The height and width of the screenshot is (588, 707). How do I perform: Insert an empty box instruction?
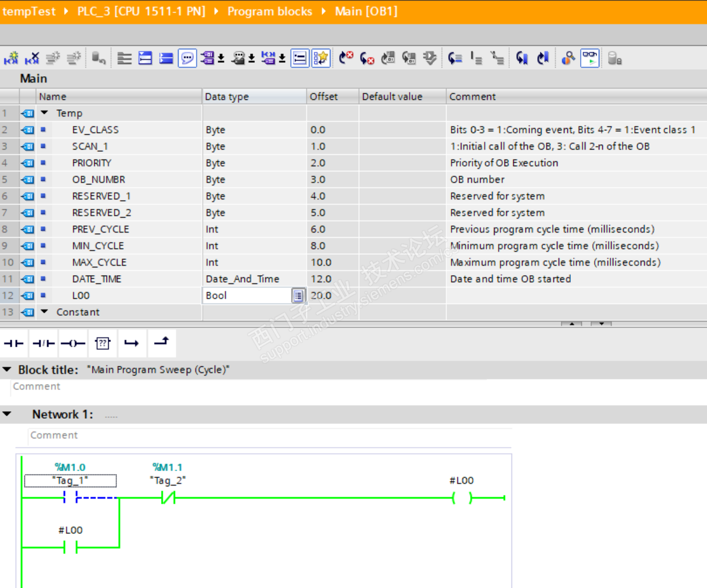click(x=102, y=343)
